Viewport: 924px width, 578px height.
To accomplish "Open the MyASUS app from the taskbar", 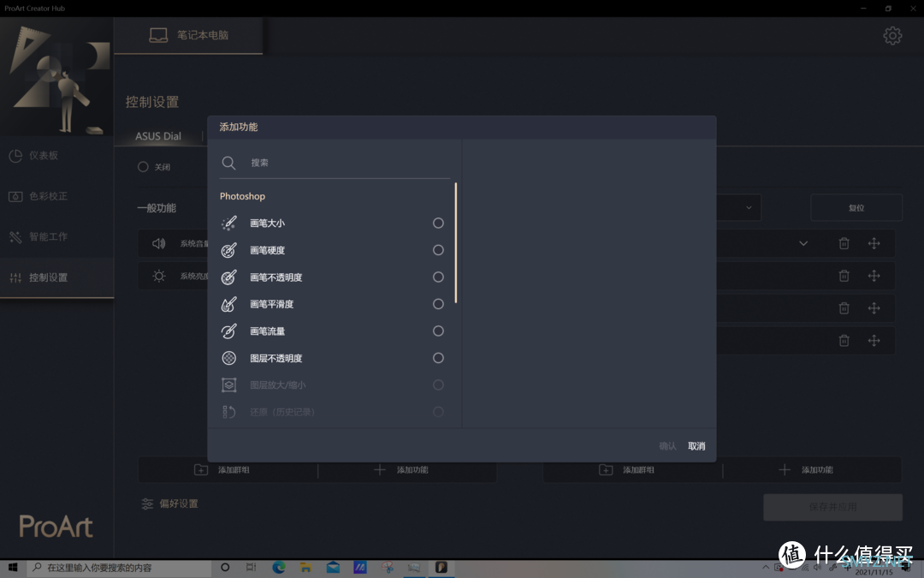I will 360,568.
